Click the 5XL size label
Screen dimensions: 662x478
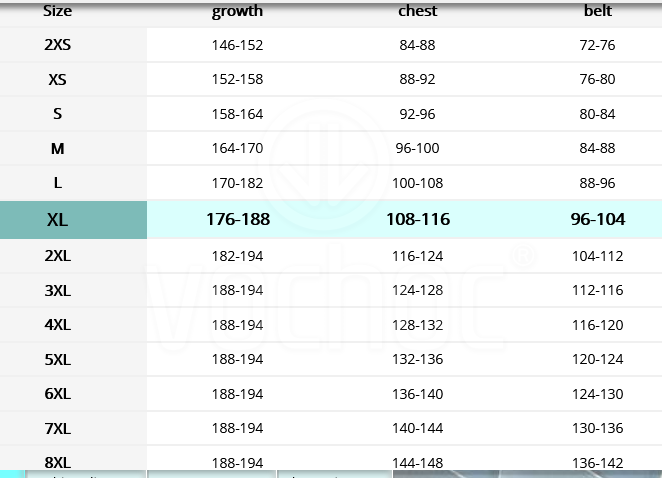(57, 360)
